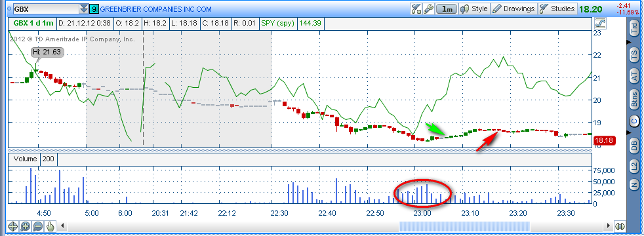Toggle the C side panel button
Image resolution: width=644 pixels, height=236 pixels.
634,121
